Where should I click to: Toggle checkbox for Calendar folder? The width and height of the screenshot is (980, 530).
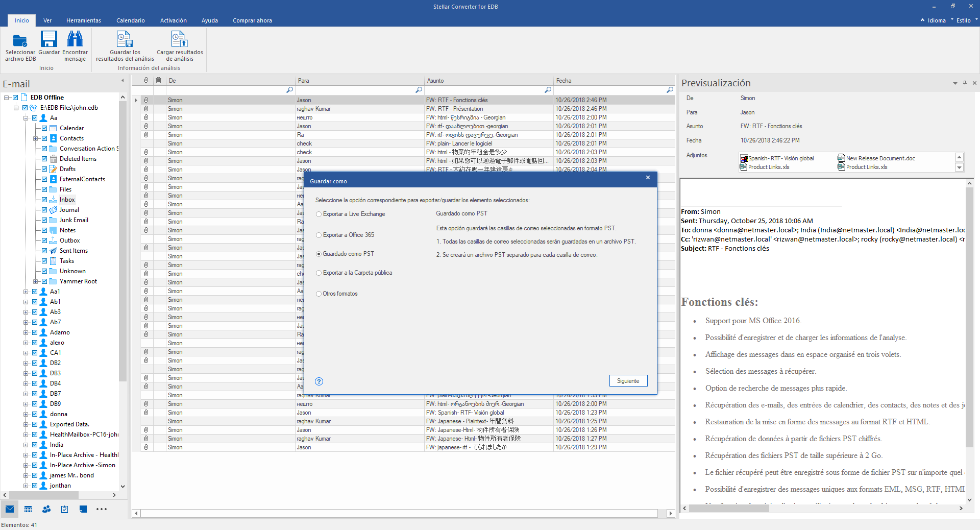tap(44, 128)
